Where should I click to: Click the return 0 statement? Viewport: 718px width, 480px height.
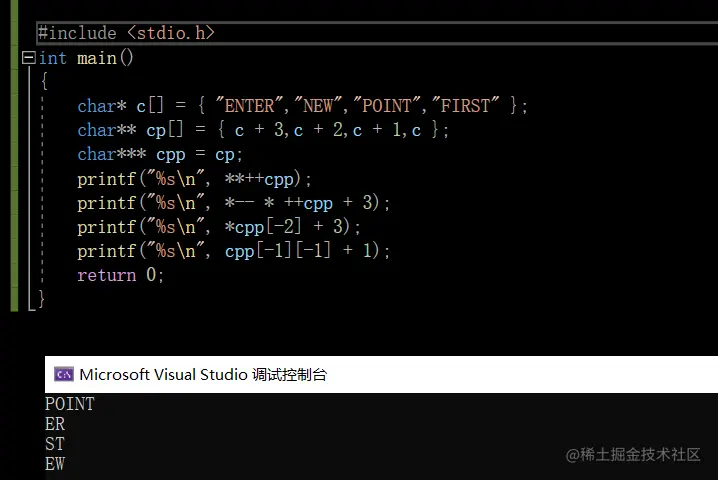(x=120, y=275)
